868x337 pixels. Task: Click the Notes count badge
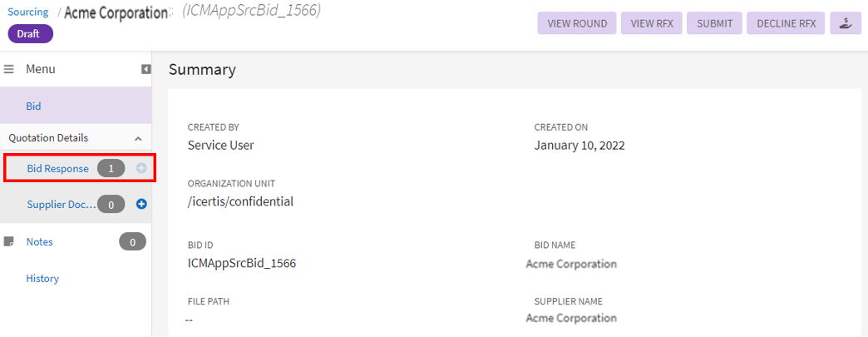pyautogui.click(x=132, y=242)
